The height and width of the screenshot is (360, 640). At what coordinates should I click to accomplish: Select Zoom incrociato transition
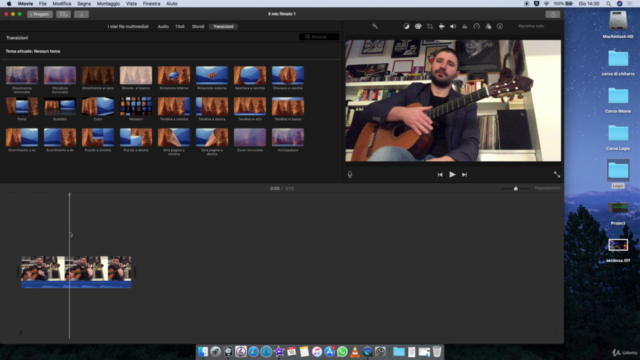click(x=250, y=138)
